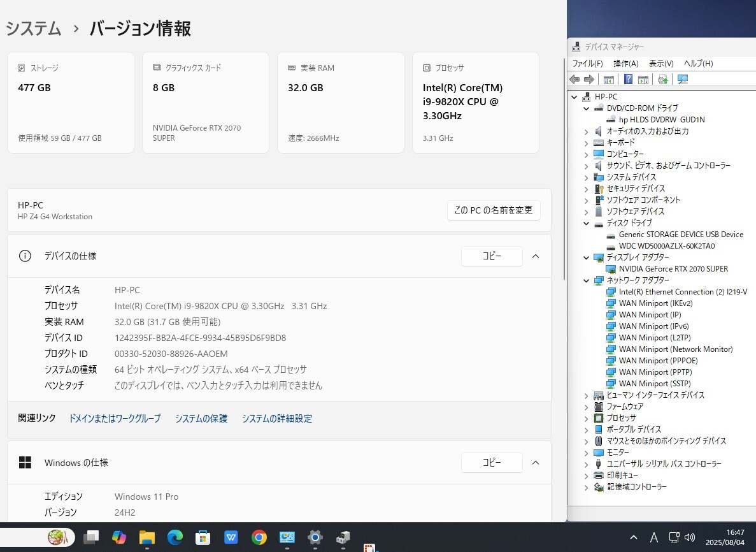Open the ヘルプ(H) menu in Device Manager
Viewport: 756px width, 552px height.
[698, 64]
